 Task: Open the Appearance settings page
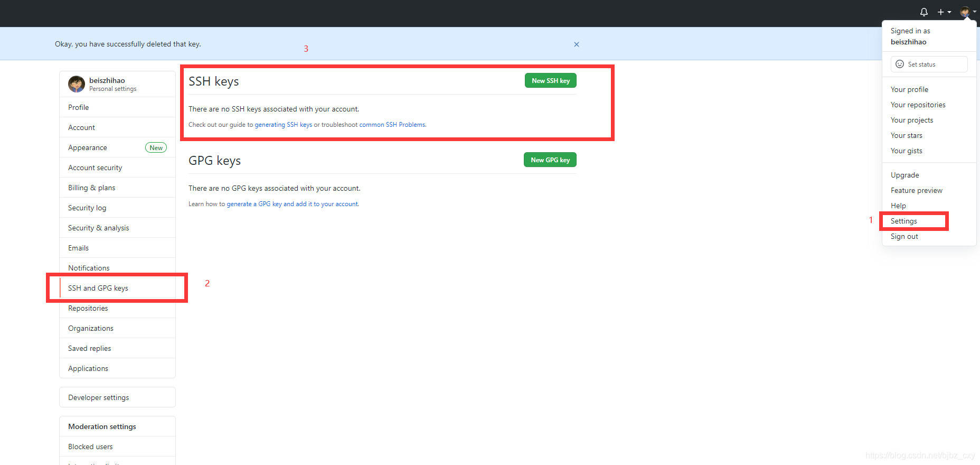pos(88,147)
